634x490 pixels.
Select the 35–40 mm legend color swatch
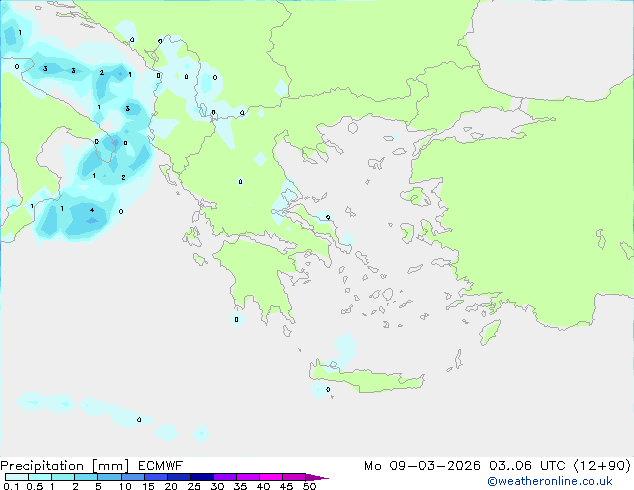click(247, 477)
